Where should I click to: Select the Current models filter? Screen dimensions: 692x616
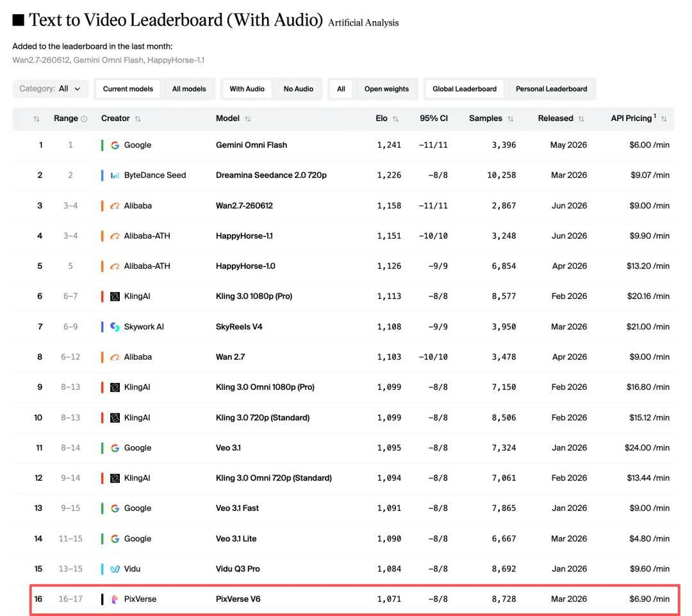tap(128, 89)
